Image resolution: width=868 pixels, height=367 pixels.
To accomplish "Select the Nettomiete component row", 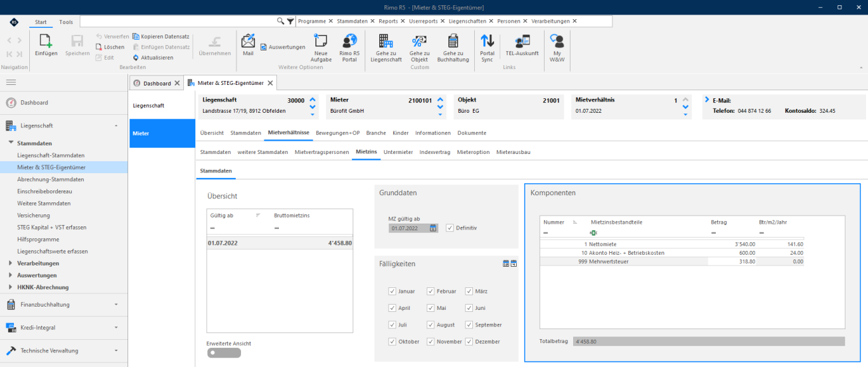I will coord(671,244).
